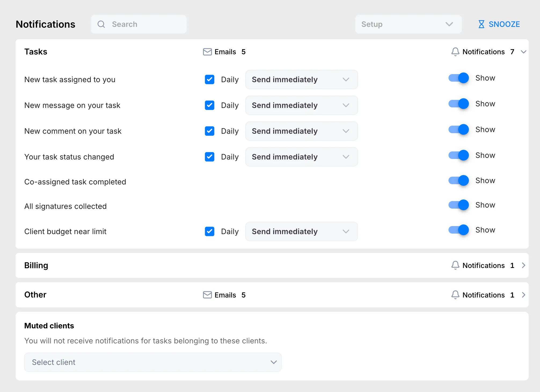Uncheck Daily for New message on your task
The width and height of the screenshot is (540, 392).
209,105
